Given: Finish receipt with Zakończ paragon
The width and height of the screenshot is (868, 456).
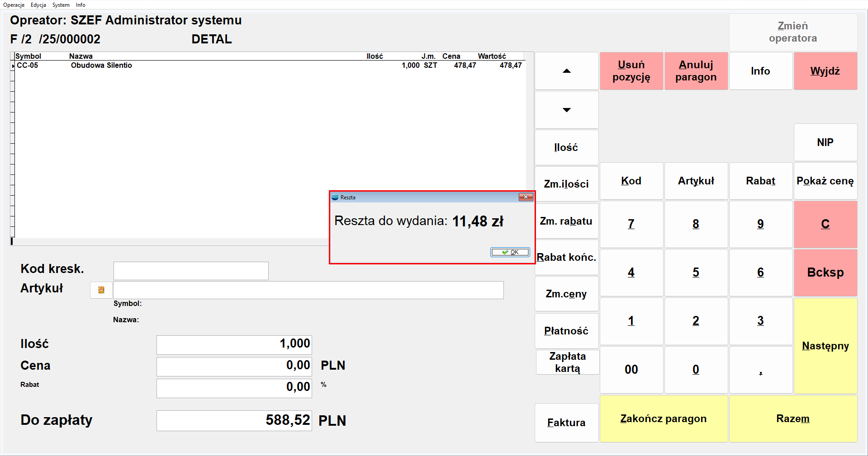Looking at the screenshot, I should tap(663, 419).
